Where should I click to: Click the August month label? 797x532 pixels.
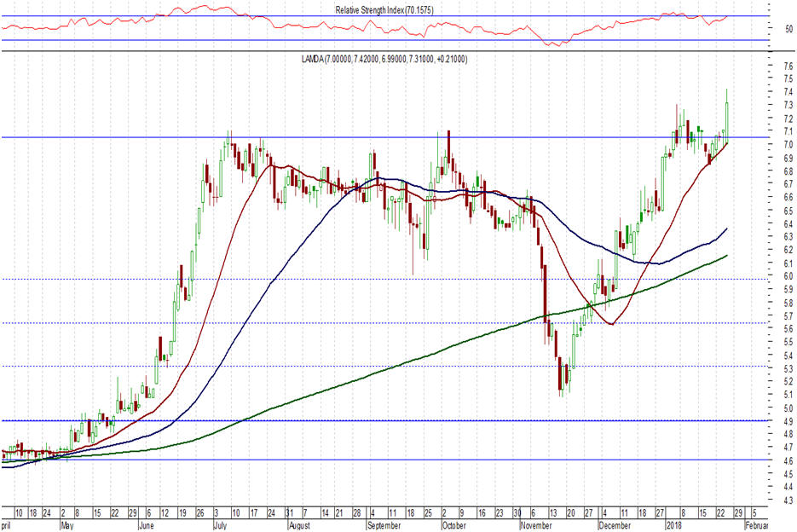(299, 525)
